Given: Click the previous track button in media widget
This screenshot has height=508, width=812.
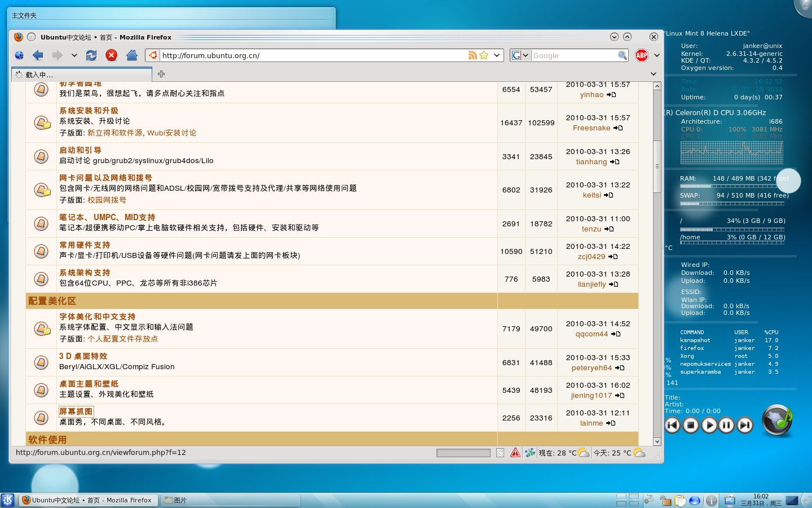Looking at the screenshot, I should pos(672,425).
